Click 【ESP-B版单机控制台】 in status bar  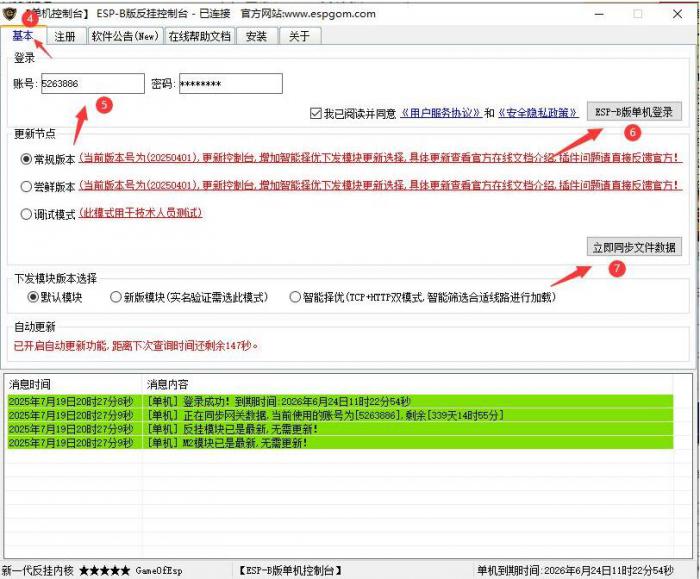pos(290,570)
